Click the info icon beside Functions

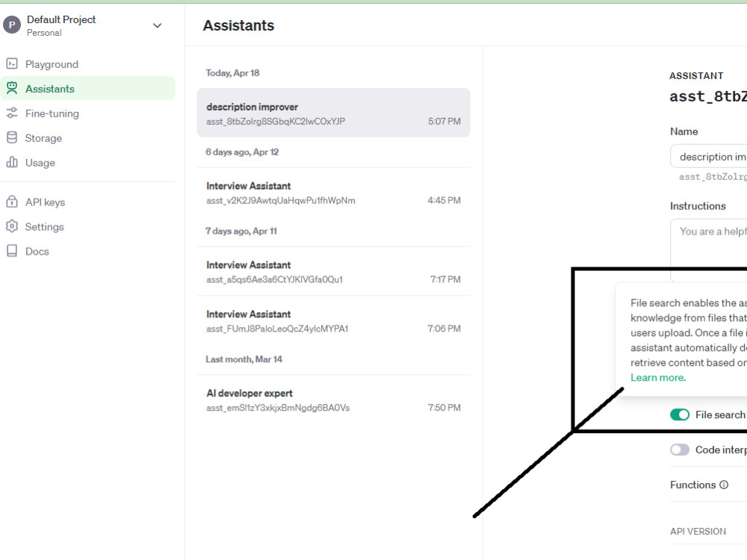point(724,485)
